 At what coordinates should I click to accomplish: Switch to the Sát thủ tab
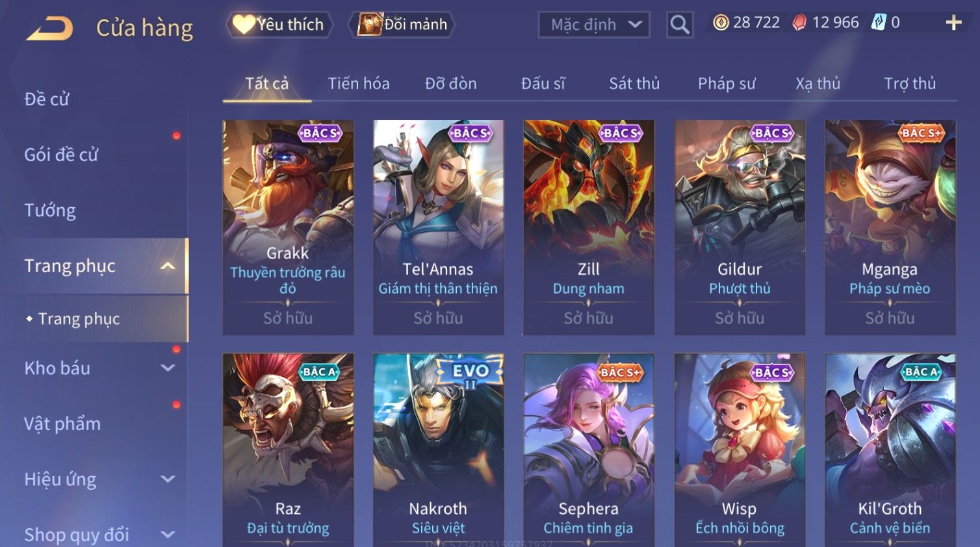(x=634, y=84)
